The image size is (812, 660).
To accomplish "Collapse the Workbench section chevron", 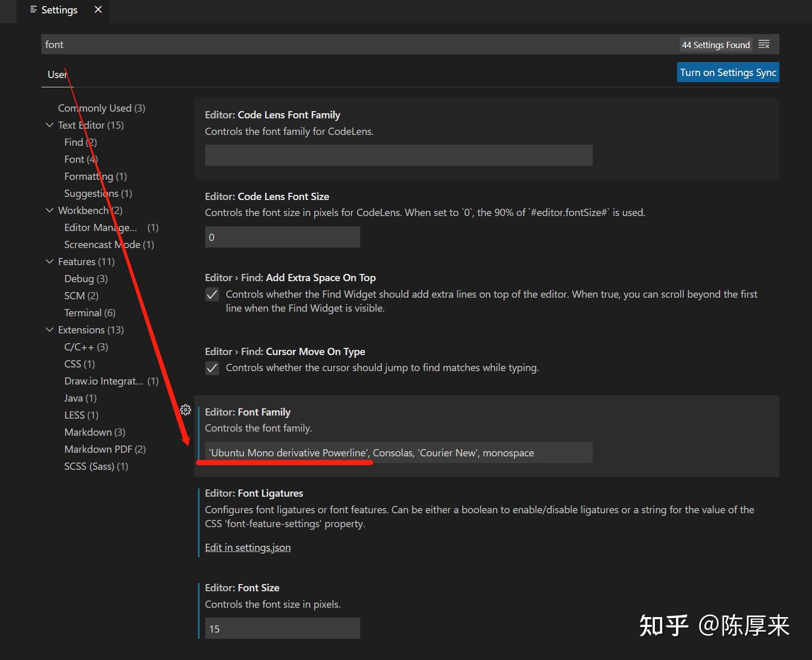I will point(50,210).
